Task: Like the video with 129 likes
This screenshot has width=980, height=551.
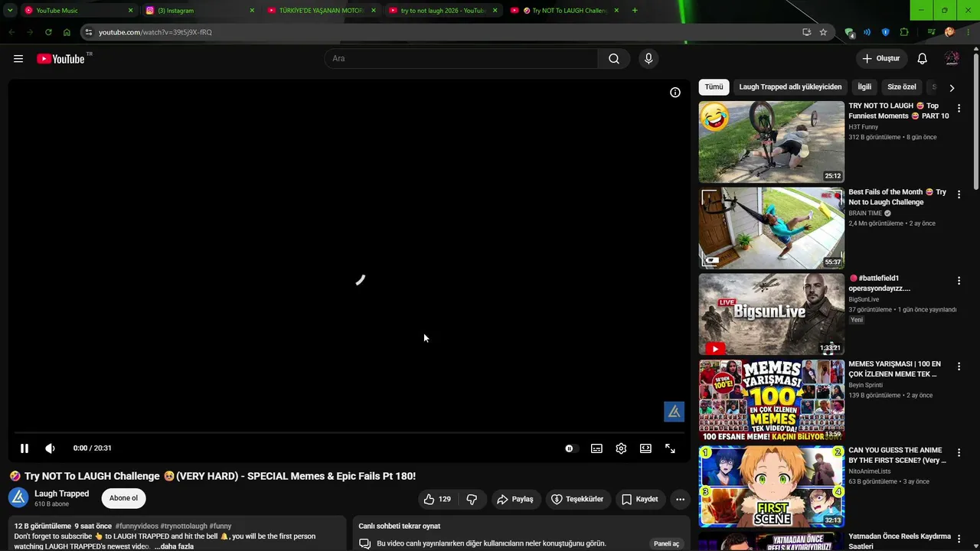Action: point(437,499)
